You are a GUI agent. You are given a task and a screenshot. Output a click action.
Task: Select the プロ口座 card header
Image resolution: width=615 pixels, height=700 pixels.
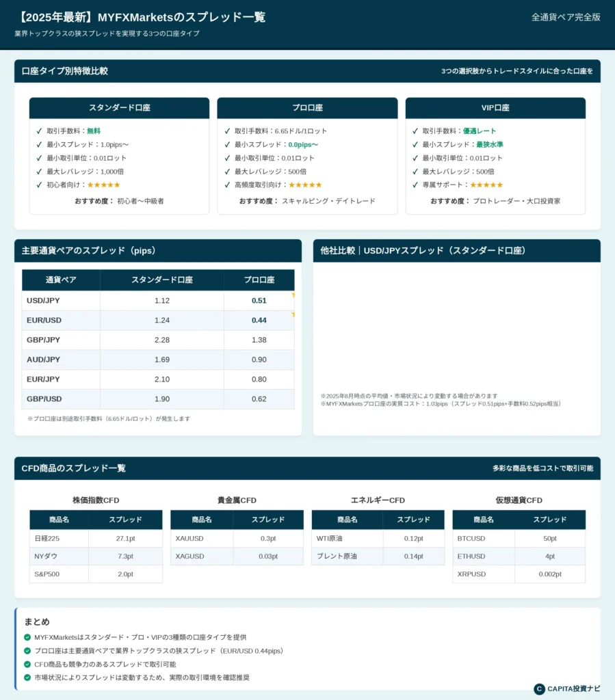tap(307, 108)
